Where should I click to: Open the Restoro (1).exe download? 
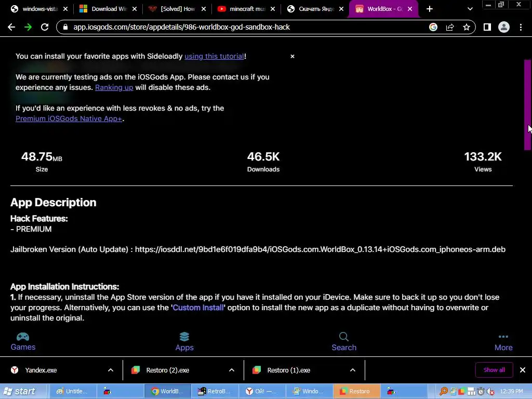(289, 370)
